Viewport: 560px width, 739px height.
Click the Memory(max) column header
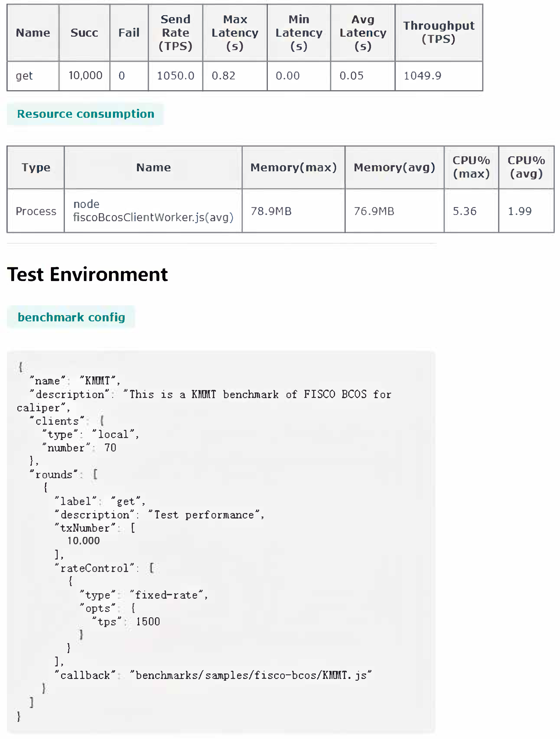(293, 167)
